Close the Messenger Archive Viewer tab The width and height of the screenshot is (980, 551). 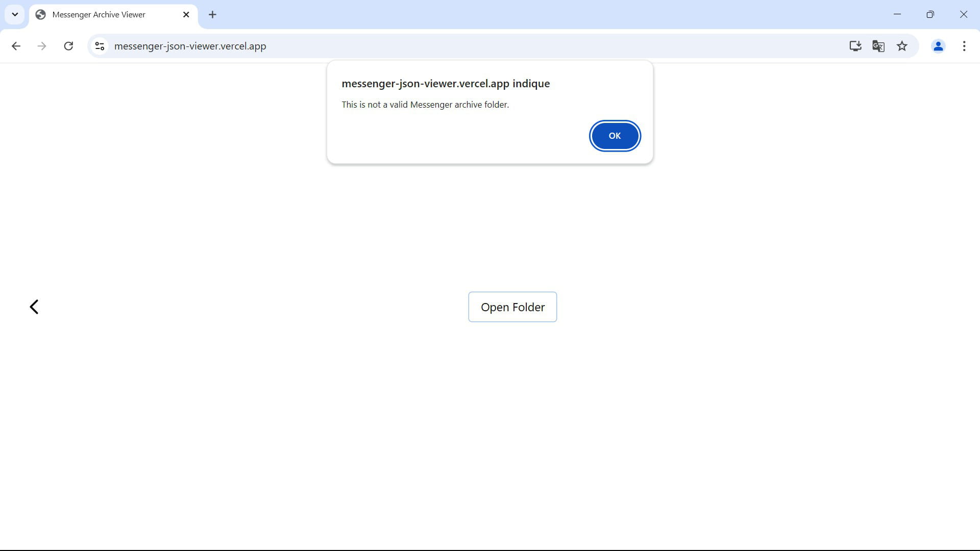click(x=186, y=15)
